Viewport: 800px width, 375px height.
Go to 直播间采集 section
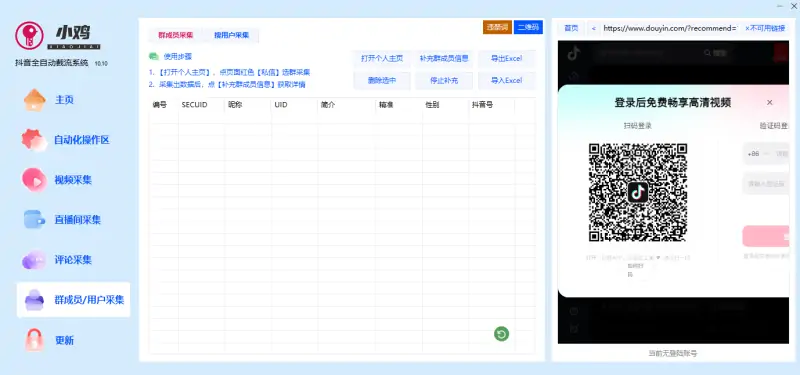pos(73,220)
